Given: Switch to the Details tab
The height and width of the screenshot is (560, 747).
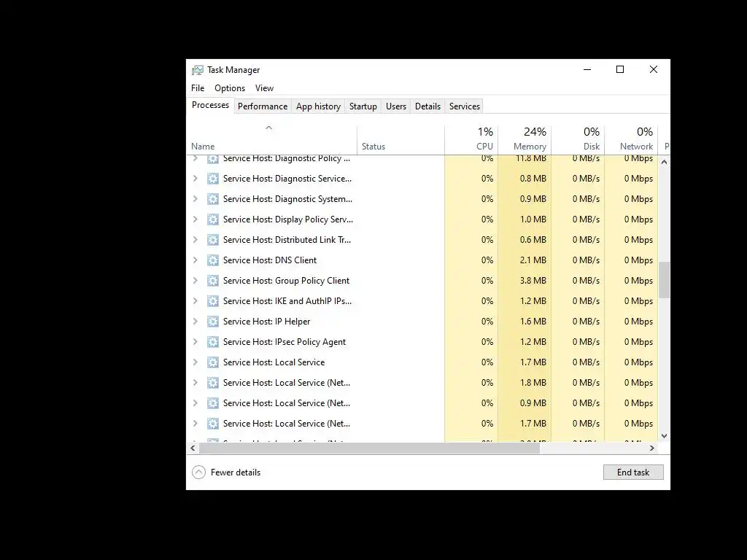Looking at the screenshot, I should click(427, 106).
